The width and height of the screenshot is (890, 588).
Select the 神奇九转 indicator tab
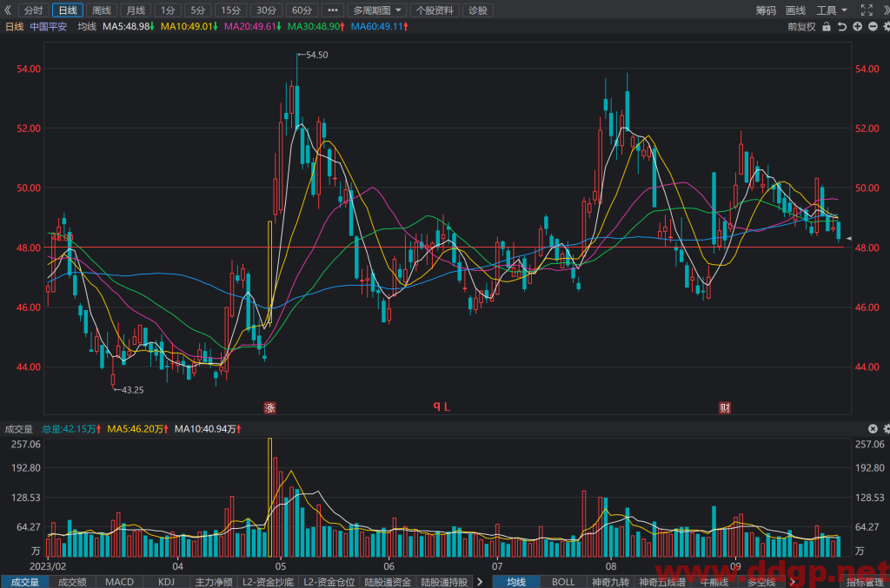tap(610, 582)
